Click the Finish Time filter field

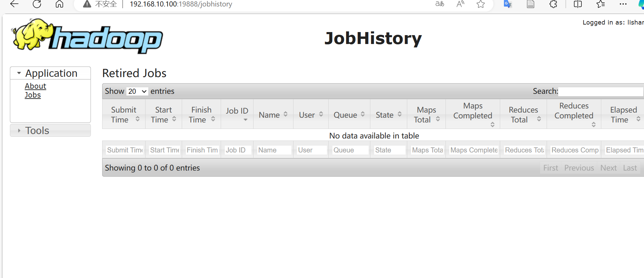(202, 150)
